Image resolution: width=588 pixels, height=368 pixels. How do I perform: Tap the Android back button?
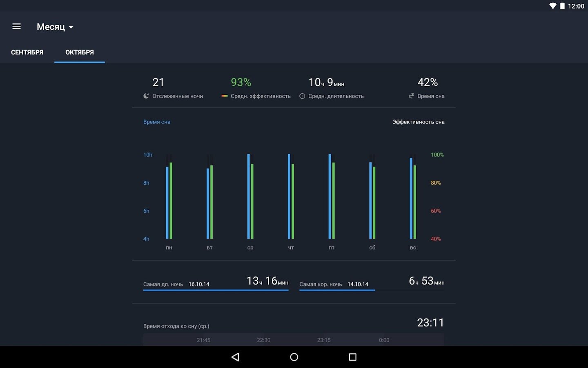pyautogui.click(x=235, y=357)
